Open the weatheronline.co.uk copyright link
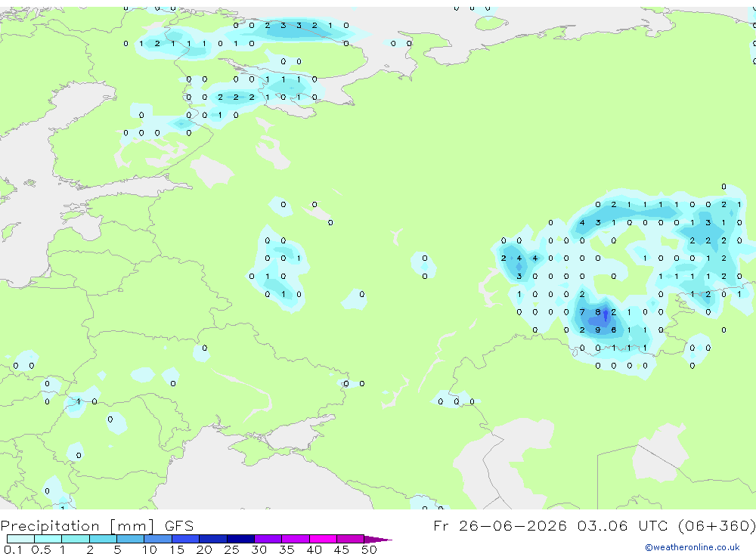Viewport: 756px width, 554px height. (x=692, y=547)
